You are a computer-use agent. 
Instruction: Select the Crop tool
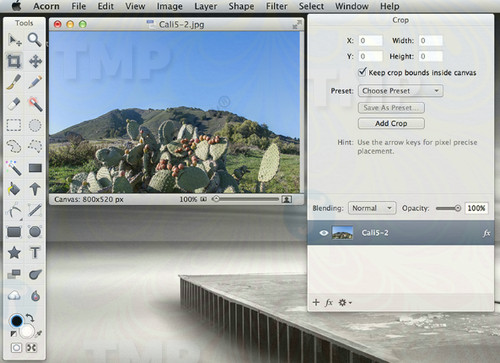pos(14,61)
